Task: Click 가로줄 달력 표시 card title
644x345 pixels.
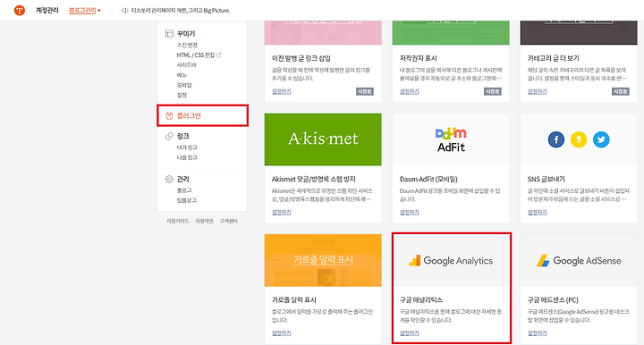Action: click(x=293, y=300)
